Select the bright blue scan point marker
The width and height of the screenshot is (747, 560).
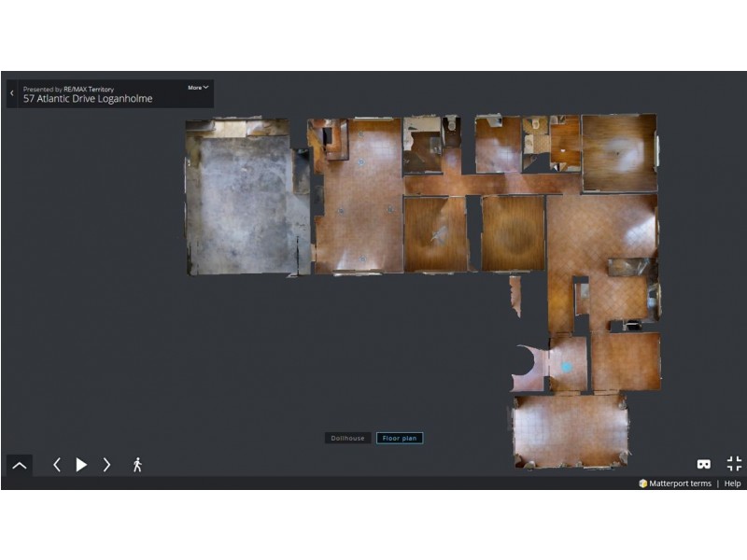(x=566, y=367)
